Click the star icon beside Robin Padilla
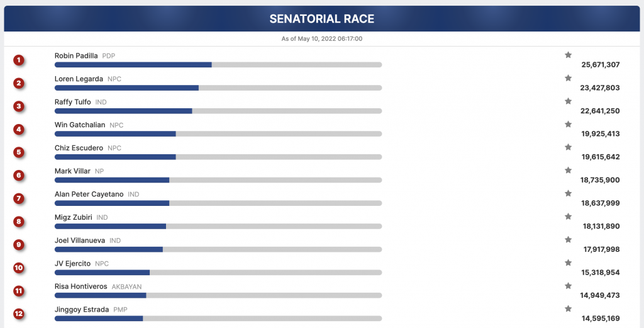Screen dimensions: 644x328 (568, 55)
